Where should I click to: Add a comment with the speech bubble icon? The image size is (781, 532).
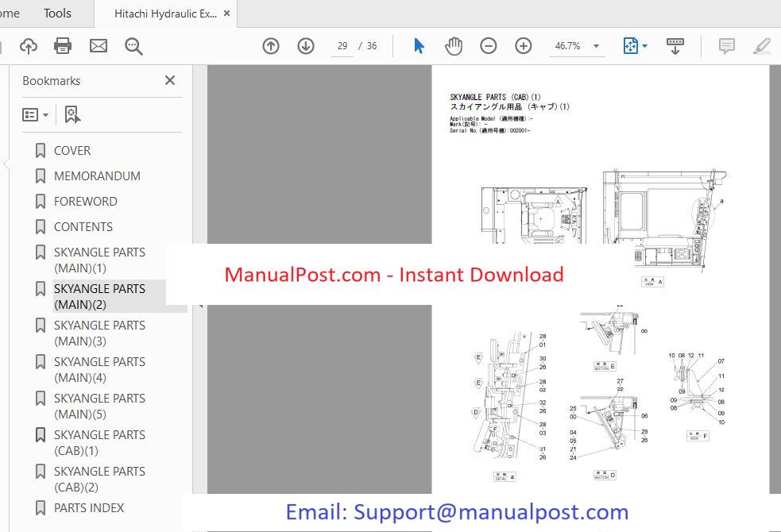726,46
